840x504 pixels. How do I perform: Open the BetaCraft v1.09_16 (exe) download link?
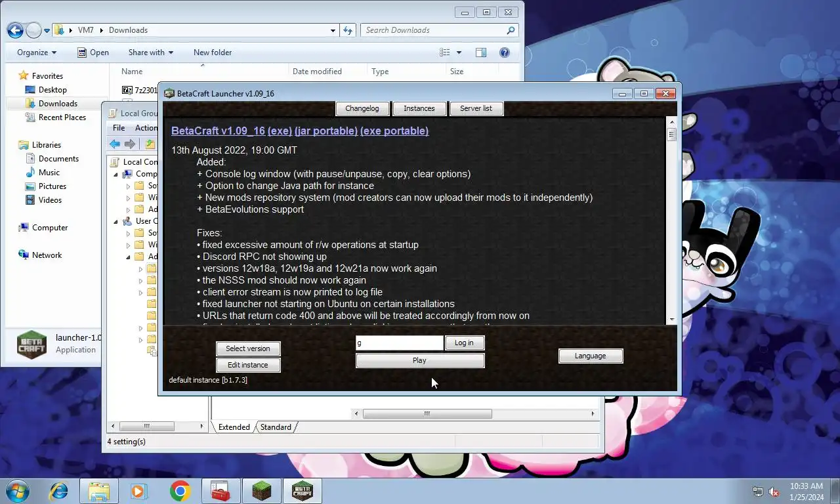[232, 131]
